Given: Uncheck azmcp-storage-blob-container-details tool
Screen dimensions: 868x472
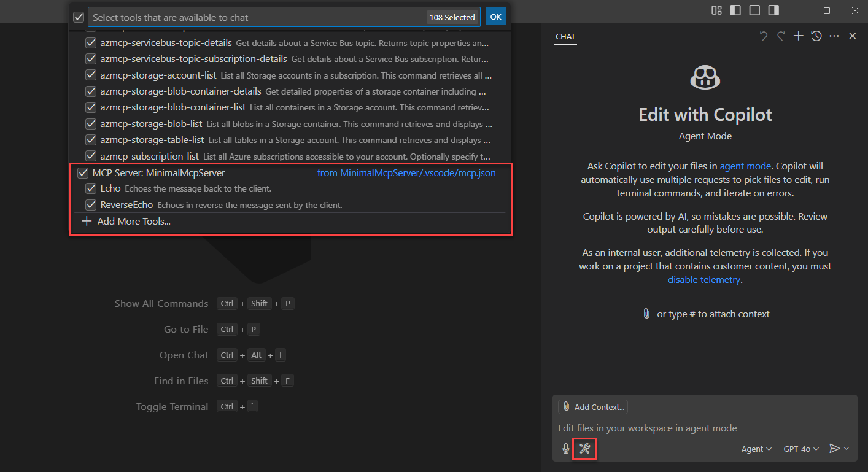Looking at the screenshot, I should tap(91, 91).
